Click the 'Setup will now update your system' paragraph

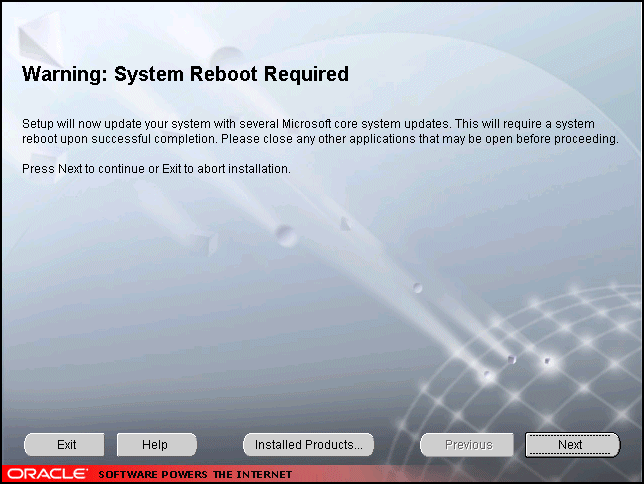pos(320,131)
